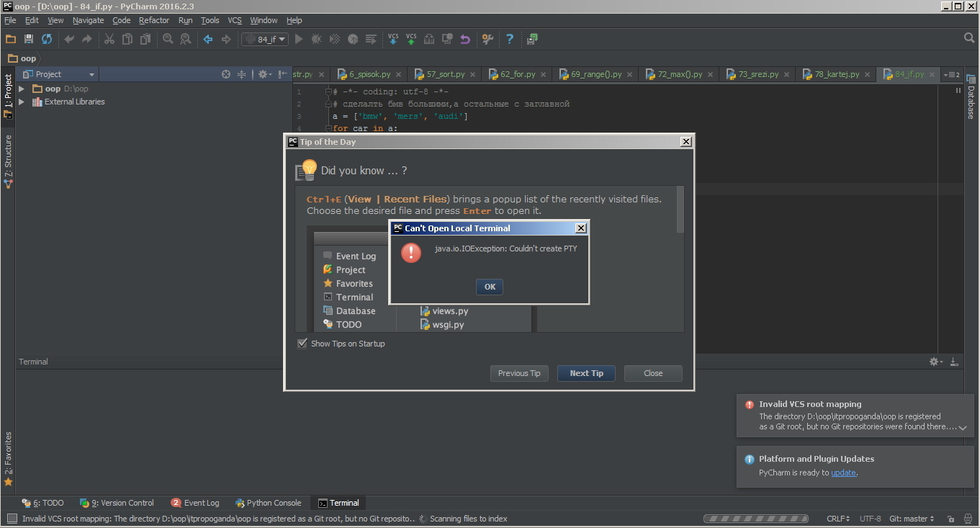The width and height of the screenshot is (980, 528).
Task: Change line separator via CRLF status widget
Action: tap(838, 519)
